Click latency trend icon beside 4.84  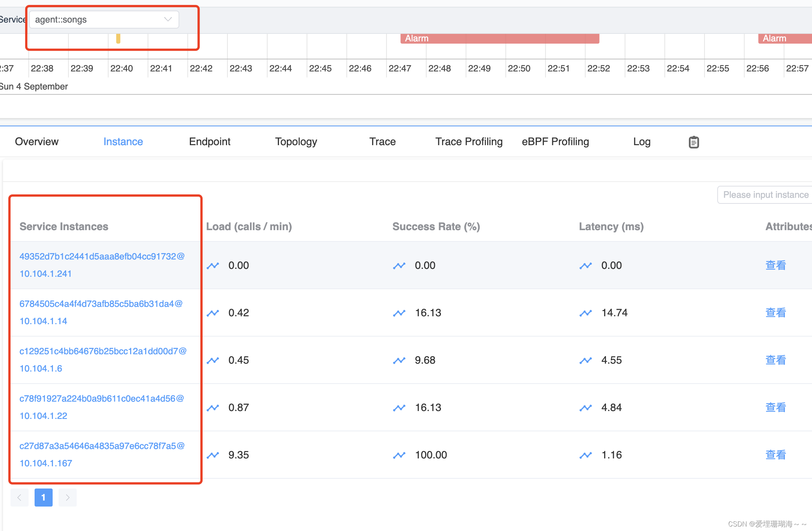[x=586, y=408]
